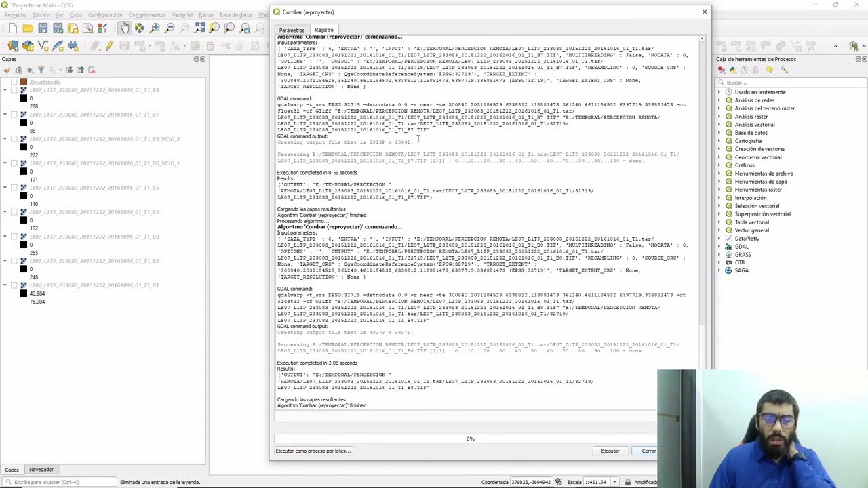This screenshot has width=868, height=488.
Task: Click the Zoom to Selection icon
Action: pos(214,28)
